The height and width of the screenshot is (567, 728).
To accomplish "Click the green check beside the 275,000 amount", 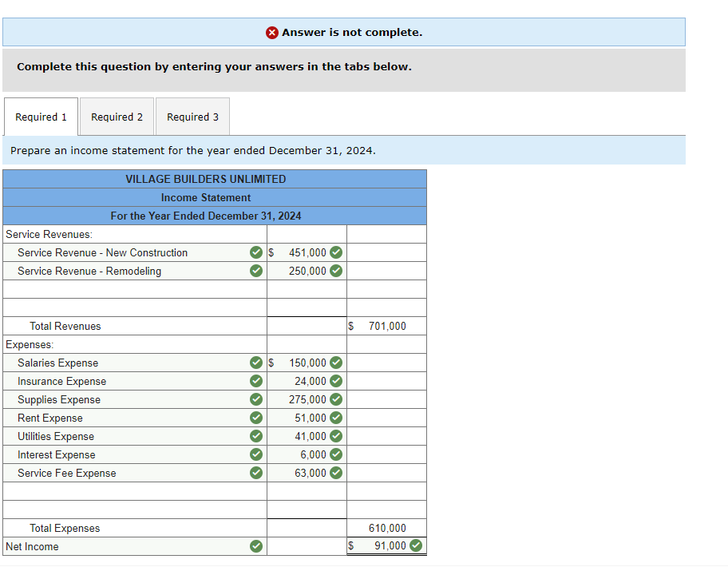I will (336, 399).
